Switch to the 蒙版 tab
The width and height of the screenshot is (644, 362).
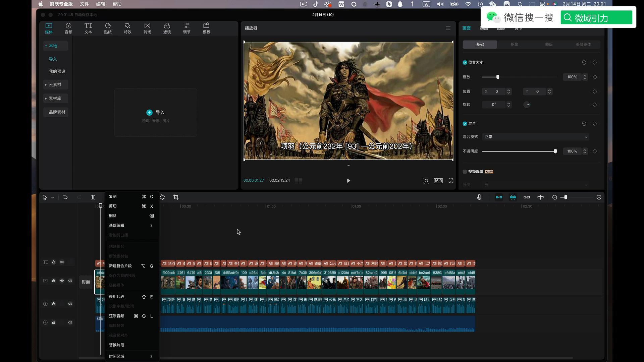point(549,45)
